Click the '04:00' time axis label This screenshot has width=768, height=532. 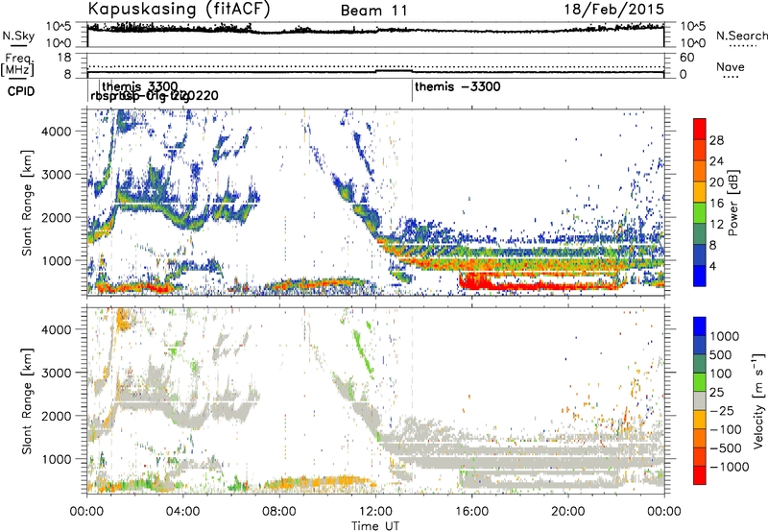(183, 512)
